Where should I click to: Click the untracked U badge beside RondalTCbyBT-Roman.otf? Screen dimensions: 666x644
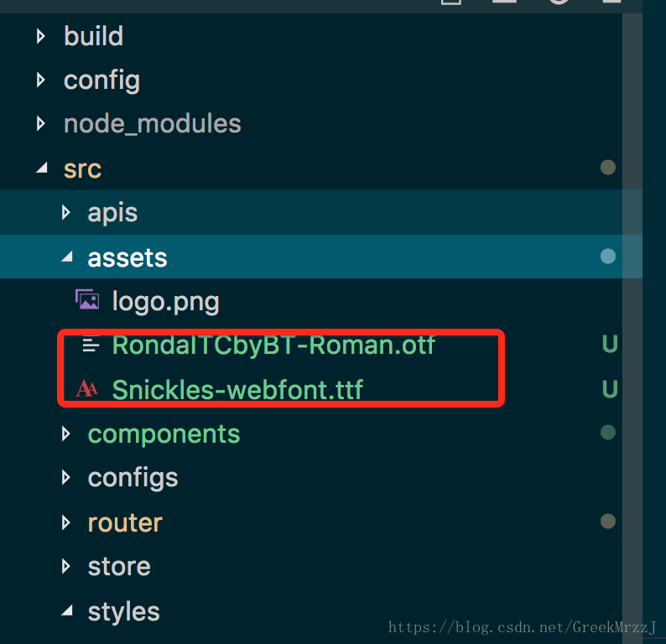click(610, 344)
